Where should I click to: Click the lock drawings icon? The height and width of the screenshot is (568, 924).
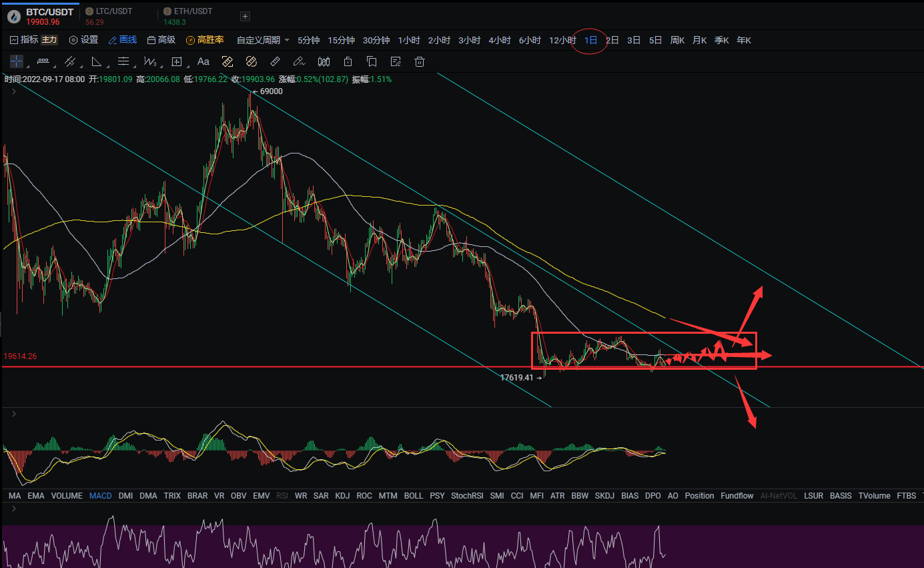click(348, 62)
